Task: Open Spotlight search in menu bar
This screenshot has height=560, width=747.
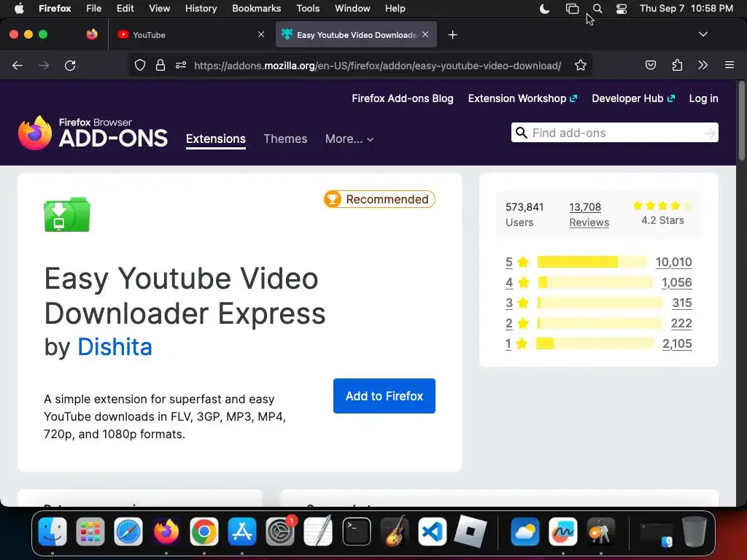Action: [x=597, y=9]
